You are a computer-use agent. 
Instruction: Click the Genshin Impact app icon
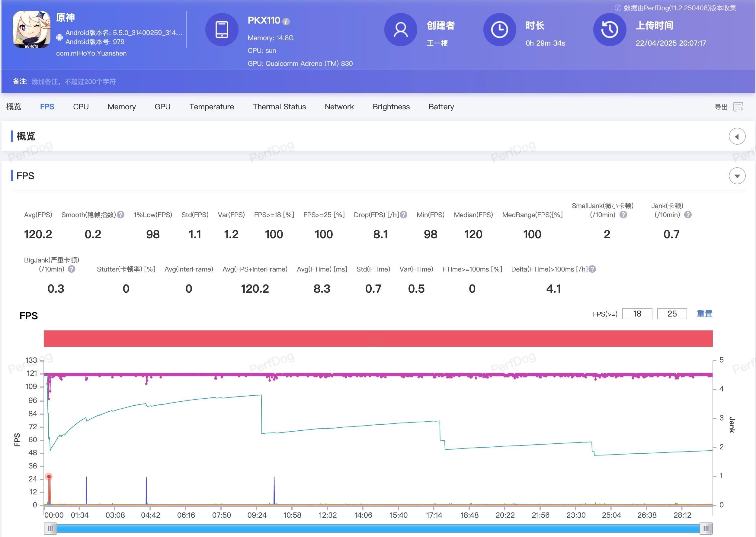(31, 29)
